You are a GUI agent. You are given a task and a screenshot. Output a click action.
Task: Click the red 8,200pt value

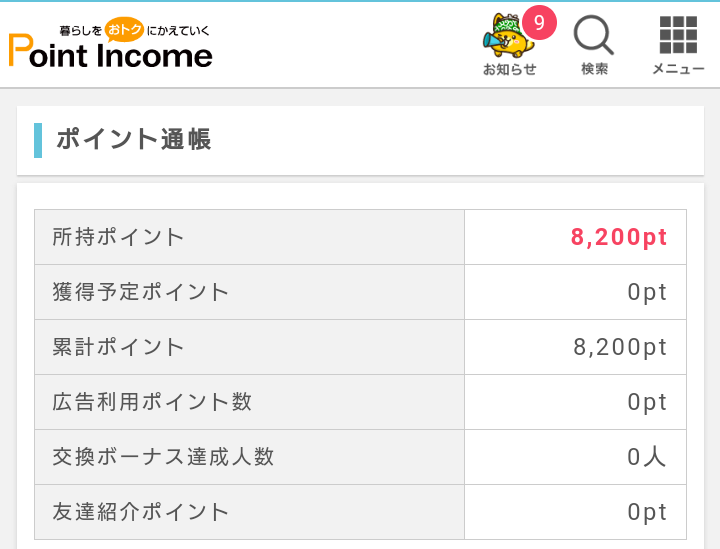(x=618, y=237)
